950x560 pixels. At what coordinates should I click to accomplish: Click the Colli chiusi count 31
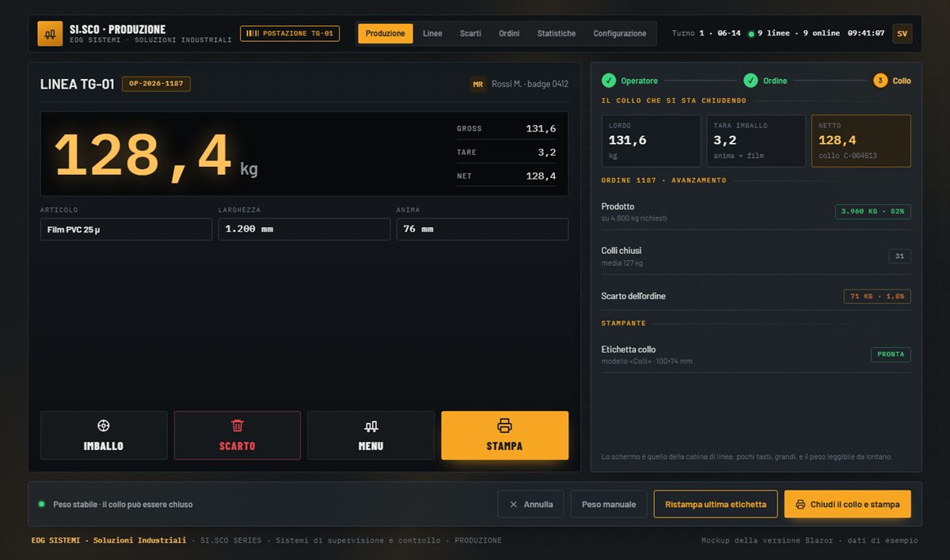coord(899,256)
